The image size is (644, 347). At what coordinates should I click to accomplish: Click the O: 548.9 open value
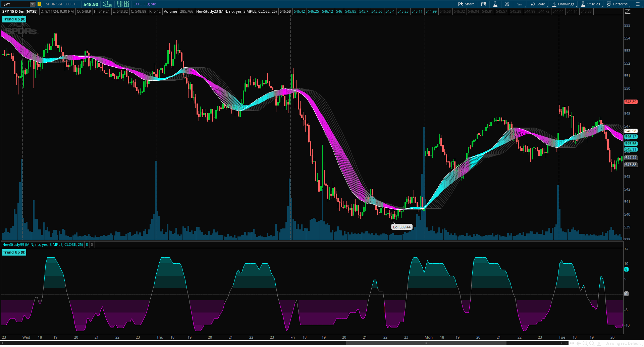point(84,11)
